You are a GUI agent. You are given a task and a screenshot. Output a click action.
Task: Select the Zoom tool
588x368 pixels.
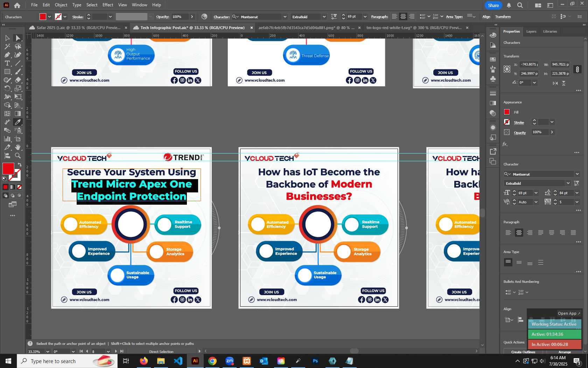[18, 156]
